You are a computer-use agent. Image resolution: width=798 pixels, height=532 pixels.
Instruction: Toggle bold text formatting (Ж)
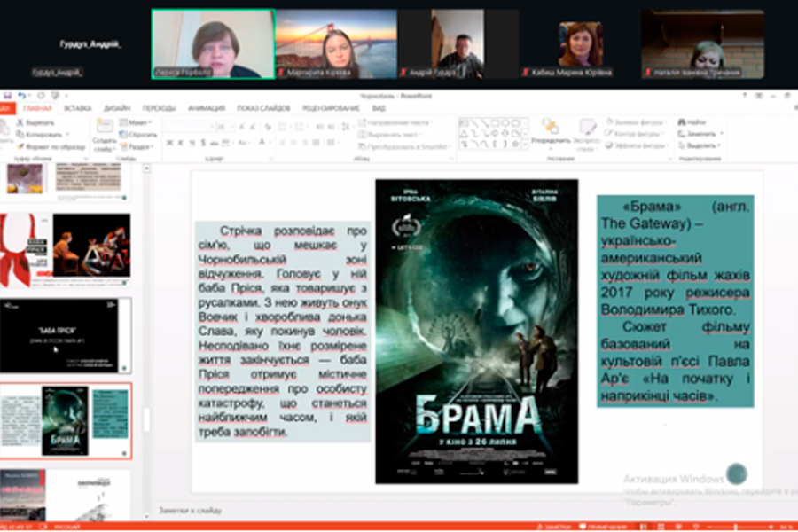pos(168,143)
